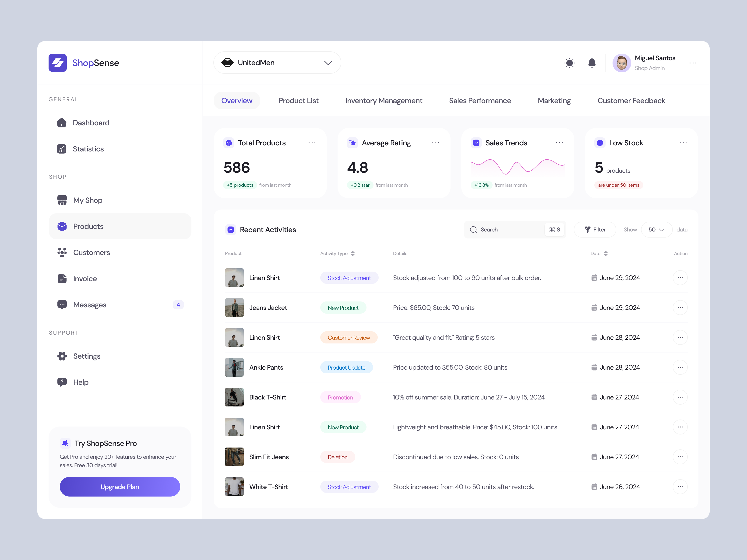Open options menu on Total Products card
This screenshot has width=747, height=560.
tap(312, 142)
